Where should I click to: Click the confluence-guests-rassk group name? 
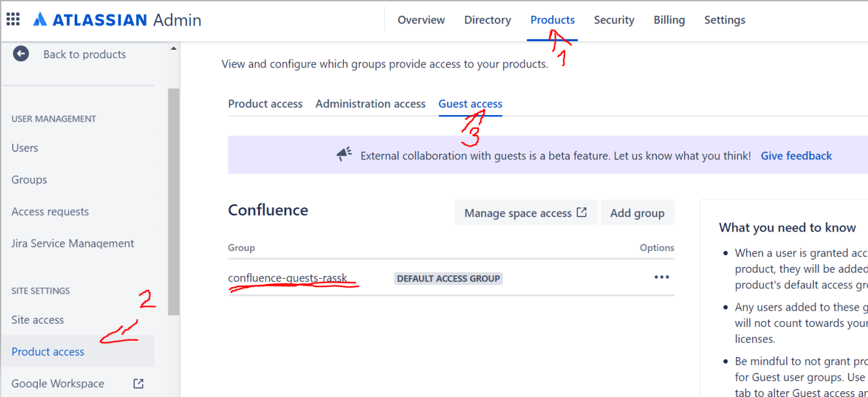[x=287, y=277]
